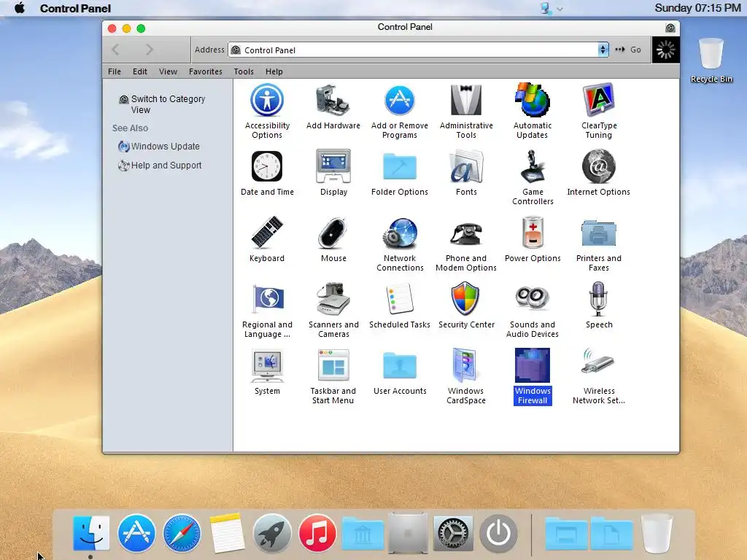Screen dimensions: 747x560
Task: Launch Safari compass in dock
Action: (x=182, y=533)
